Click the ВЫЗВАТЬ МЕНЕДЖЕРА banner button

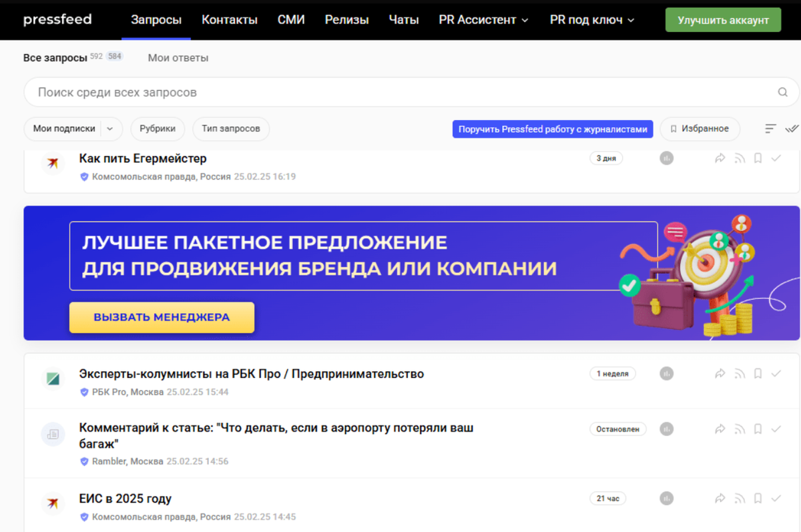pos(162,317)
